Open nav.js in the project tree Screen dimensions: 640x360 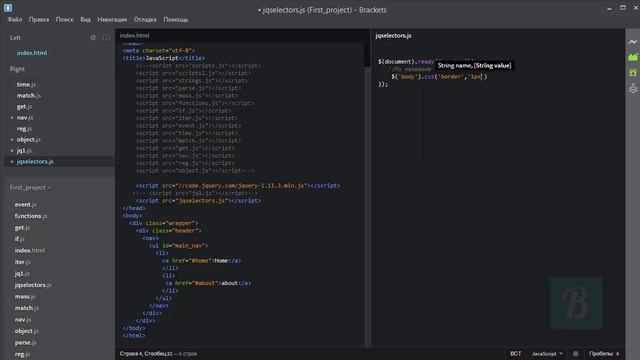click(22, 320)
